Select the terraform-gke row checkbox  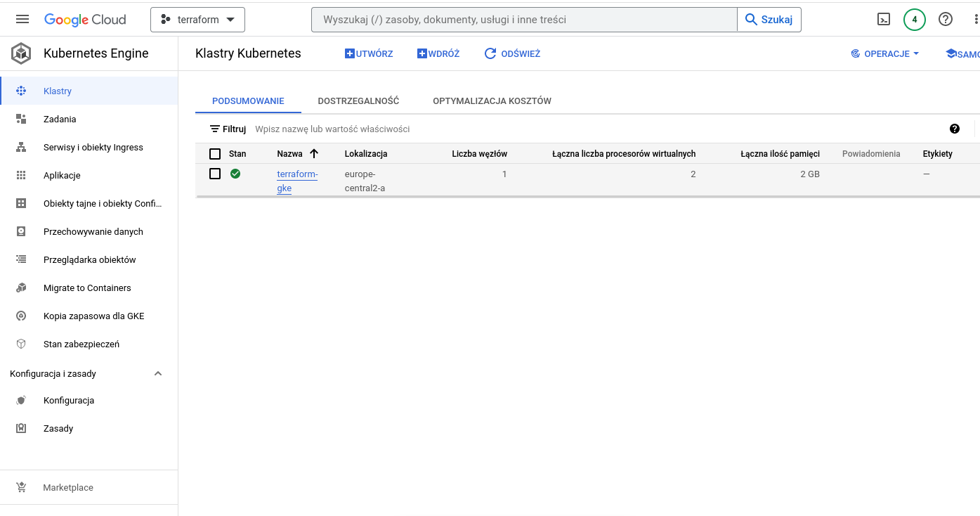click(x=215, y=174)
